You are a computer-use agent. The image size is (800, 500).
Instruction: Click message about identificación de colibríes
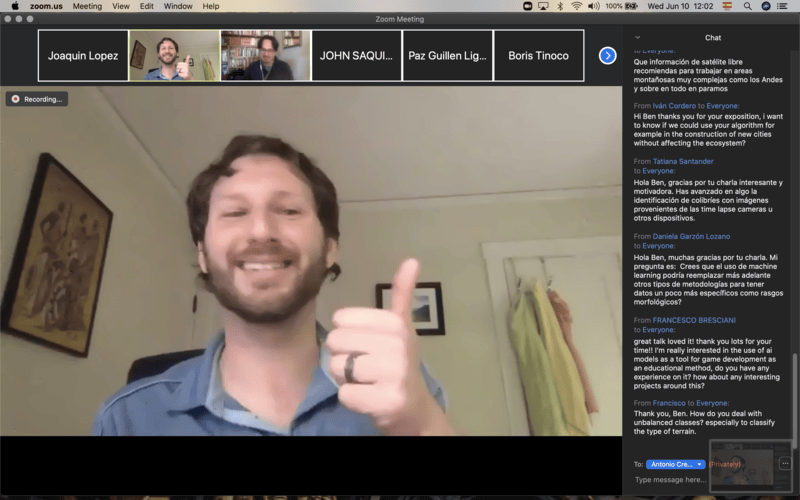(708, 200)
